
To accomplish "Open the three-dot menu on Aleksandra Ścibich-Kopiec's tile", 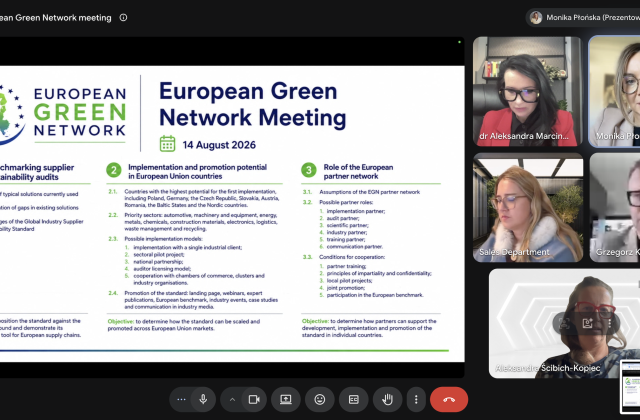I will 610,324.
